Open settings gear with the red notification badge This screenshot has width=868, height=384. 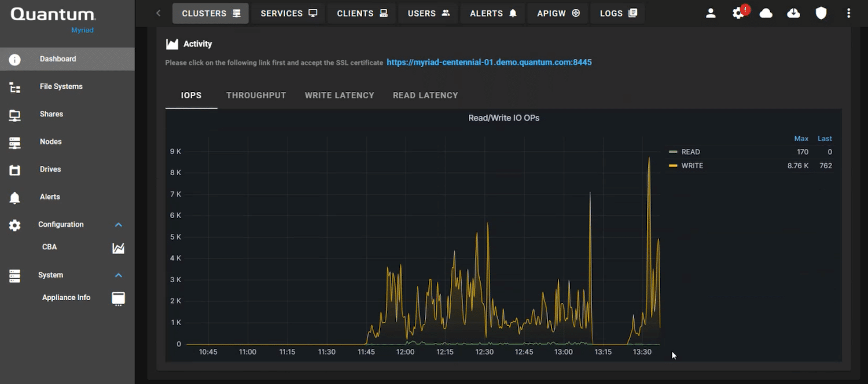739,13
